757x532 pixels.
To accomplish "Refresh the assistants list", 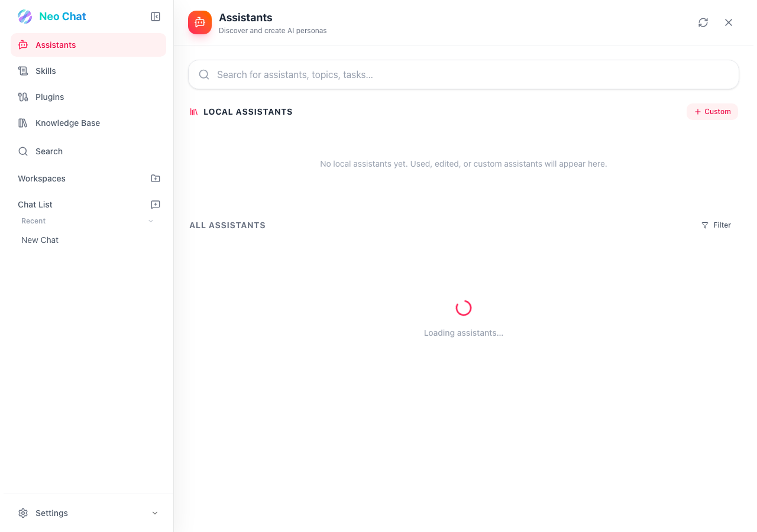I will pyautogui.click(x=703, y=22).
